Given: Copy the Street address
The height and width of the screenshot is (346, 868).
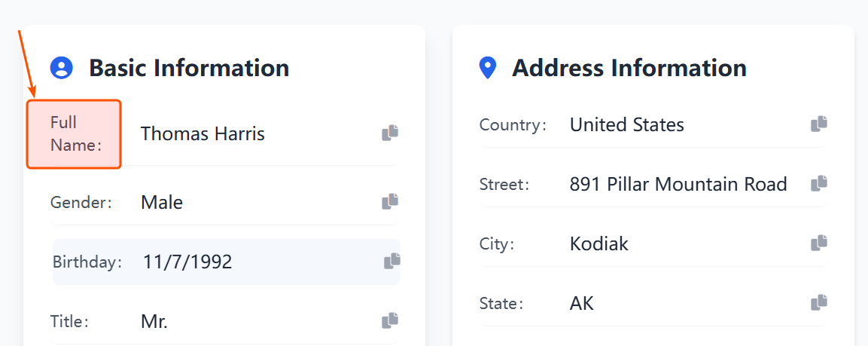Looking at the screenshot, I should (819, 184).
